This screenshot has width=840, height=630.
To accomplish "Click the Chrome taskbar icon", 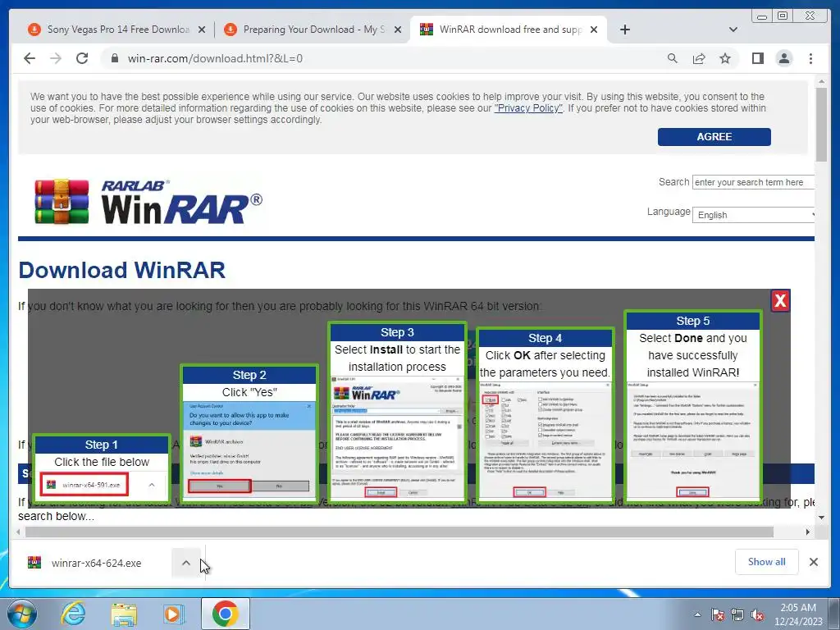I will [x=225, y=614].
